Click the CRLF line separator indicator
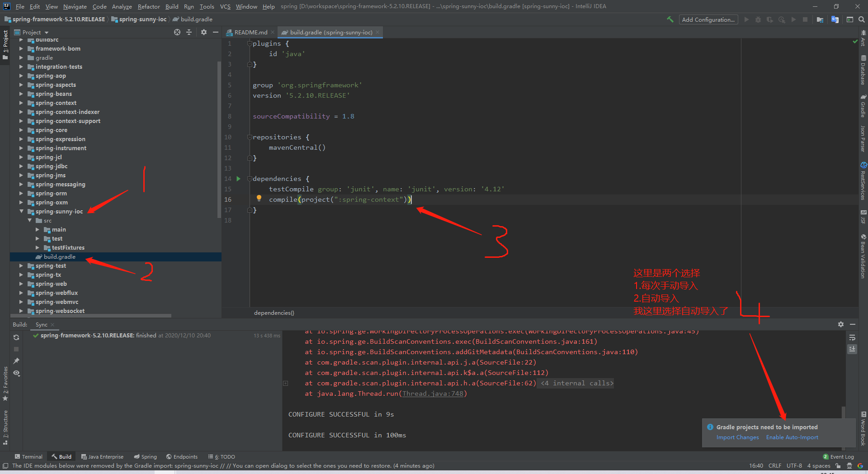This screenshot has height=474, width=868. pos(774,466)
